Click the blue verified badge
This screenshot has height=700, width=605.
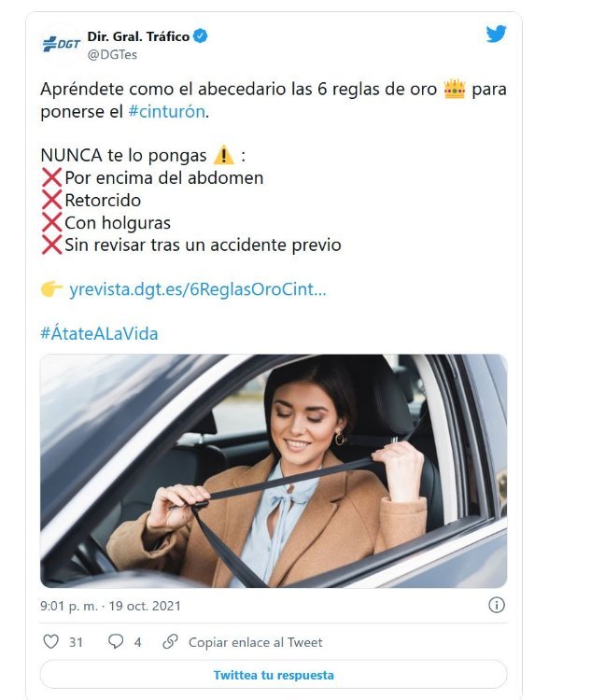(x=200, y=36)
